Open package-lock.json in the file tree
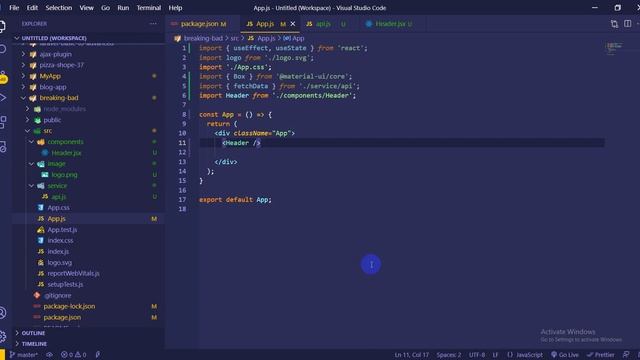The width and height of the screenshot is (640, 360). click(x=69, y=307)
